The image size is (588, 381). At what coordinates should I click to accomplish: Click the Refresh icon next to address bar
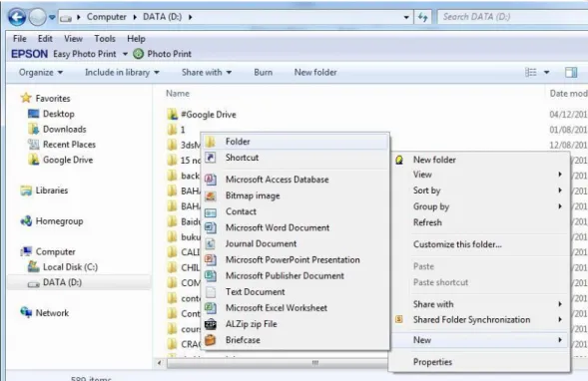(x=422, y=17)
